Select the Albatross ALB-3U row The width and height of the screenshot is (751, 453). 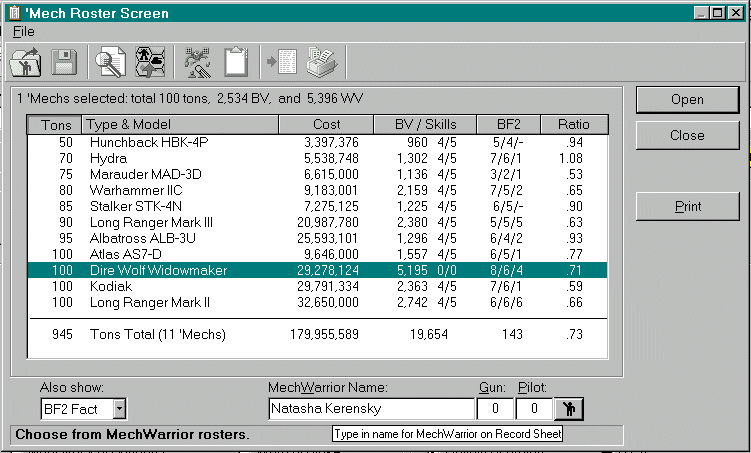click(318, 238)
